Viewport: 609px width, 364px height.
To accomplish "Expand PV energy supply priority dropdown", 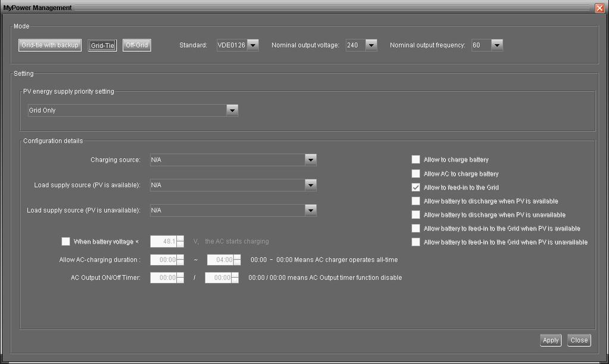I will pyautogui.click(x=232, y=110).
